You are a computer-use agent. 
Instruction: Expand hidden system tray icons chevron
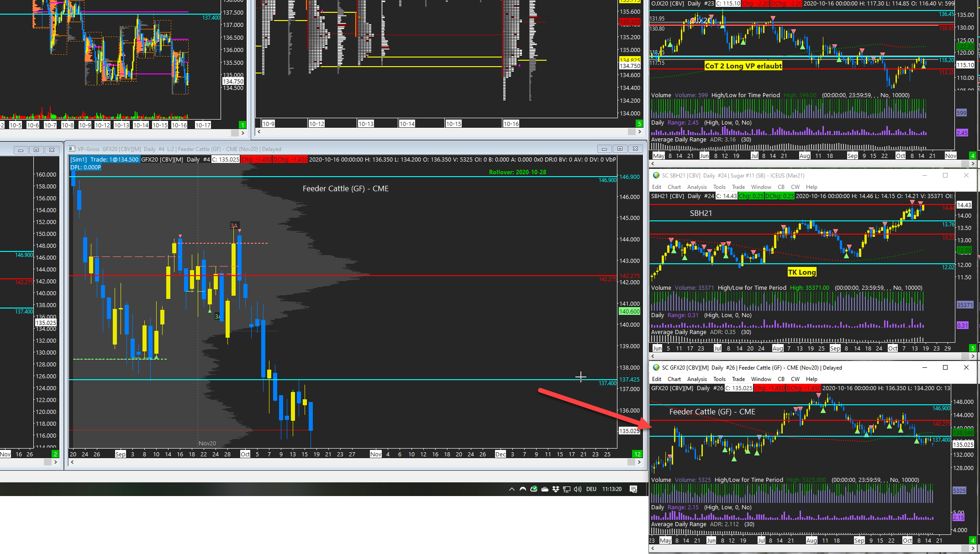coord(511,489)
